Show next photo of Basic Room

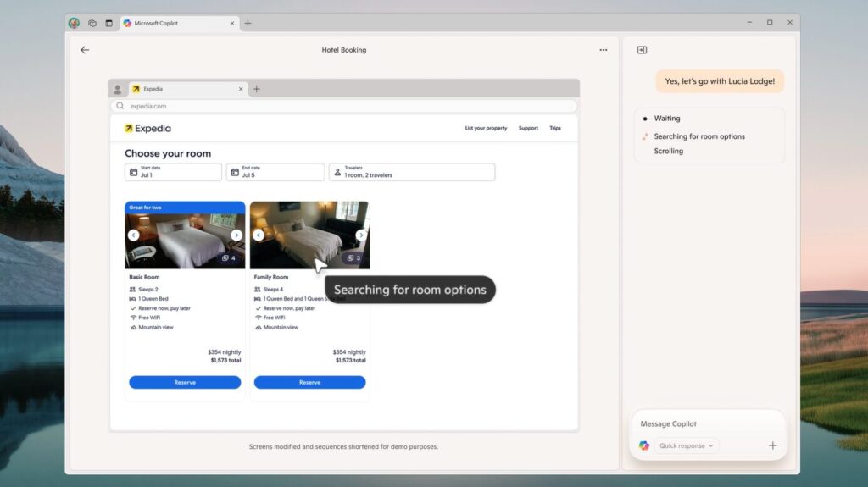click(236, 235)
